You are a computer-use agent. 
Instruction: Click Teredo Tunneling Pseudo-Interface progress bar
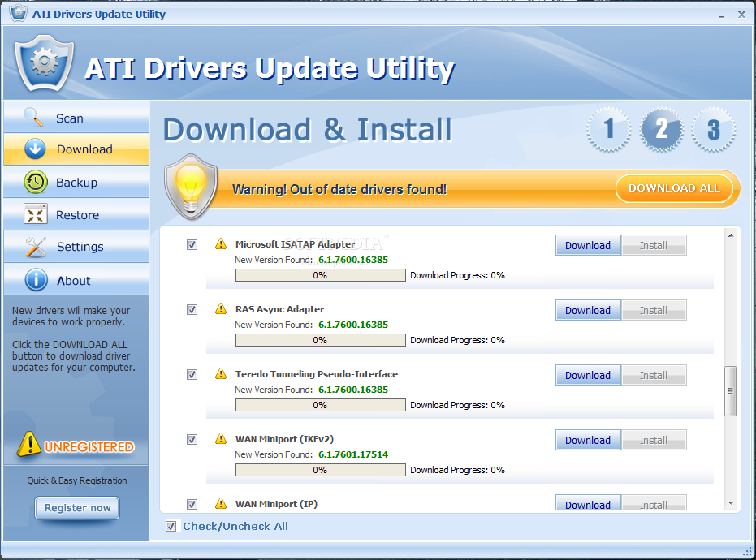click(x=320, y=405)
